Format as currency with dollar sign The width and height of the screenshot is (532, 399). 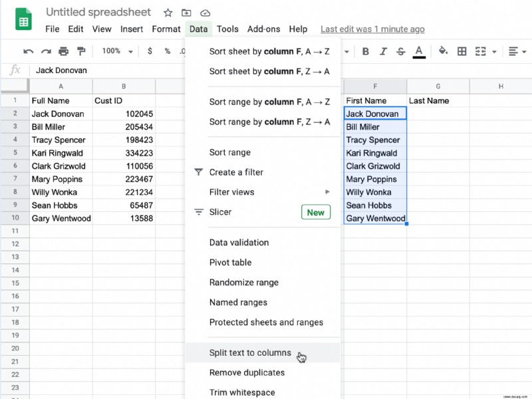coord(150,51)
